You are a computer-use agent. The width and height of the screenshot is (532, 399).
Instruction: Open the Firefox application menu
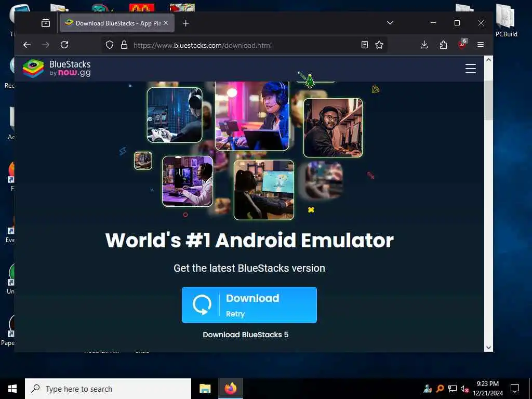coord(481,45)
